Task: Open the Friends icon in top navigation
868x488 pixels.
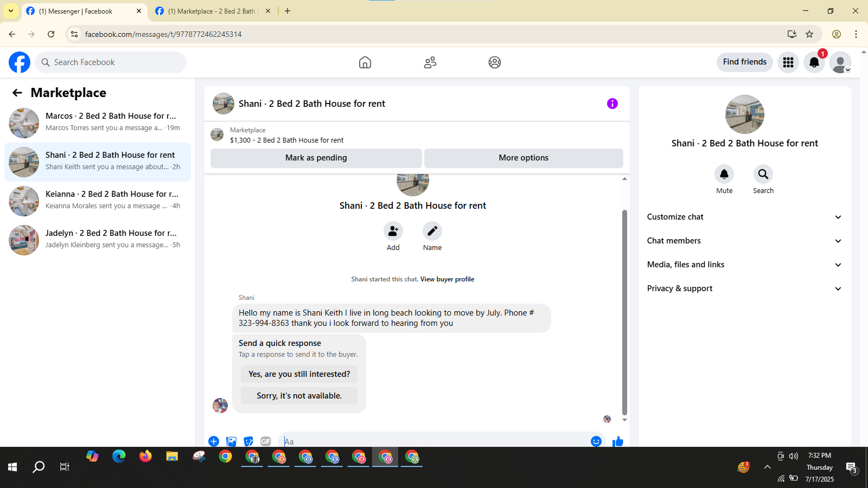Action: [x=430, y=62]
